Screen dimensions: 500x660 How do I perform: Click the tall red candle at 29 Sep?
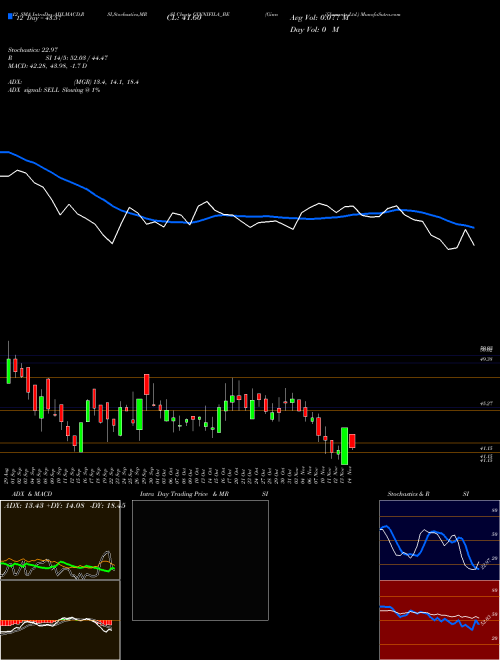click(x=146, y=384)
